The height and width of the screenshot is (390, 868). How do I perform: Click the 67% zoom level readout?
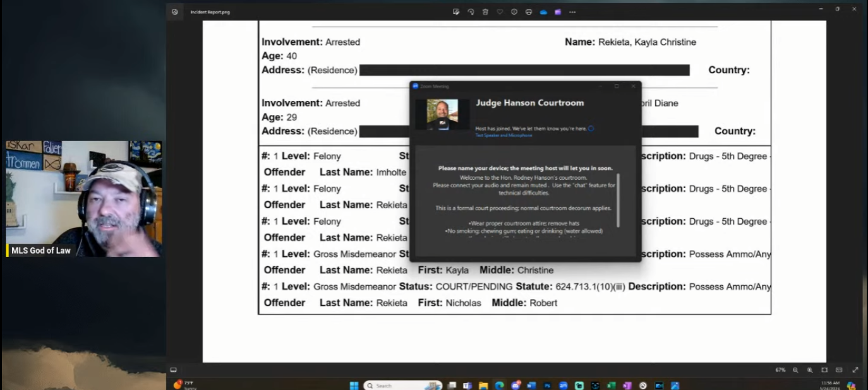[x=780, y=370]
